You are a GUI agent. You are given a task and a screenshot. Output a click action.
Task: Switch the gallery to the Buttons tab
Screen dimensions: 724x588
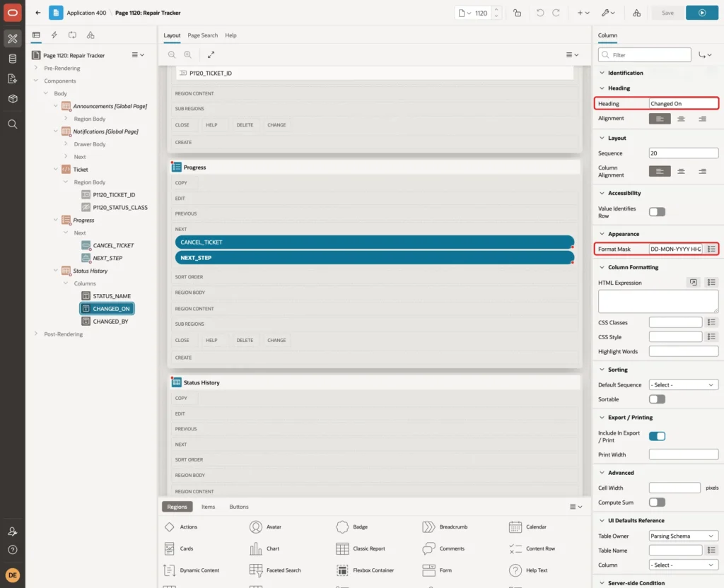click(x=239, y=507)
